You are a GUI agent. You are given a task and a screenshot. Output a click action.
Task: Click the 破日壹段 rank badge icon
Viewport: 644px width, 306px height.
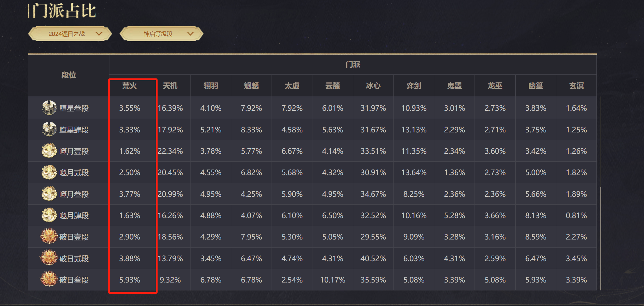click(x=49, y=236)
